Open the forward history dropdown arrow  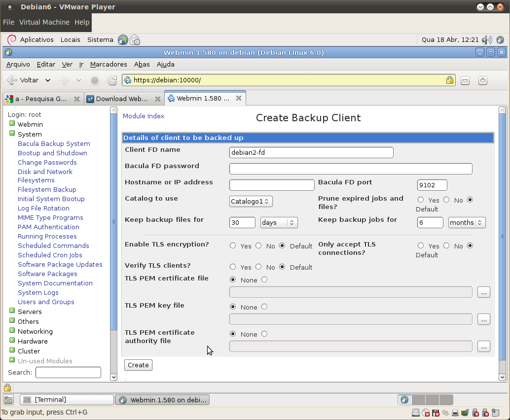pos(79,80)
